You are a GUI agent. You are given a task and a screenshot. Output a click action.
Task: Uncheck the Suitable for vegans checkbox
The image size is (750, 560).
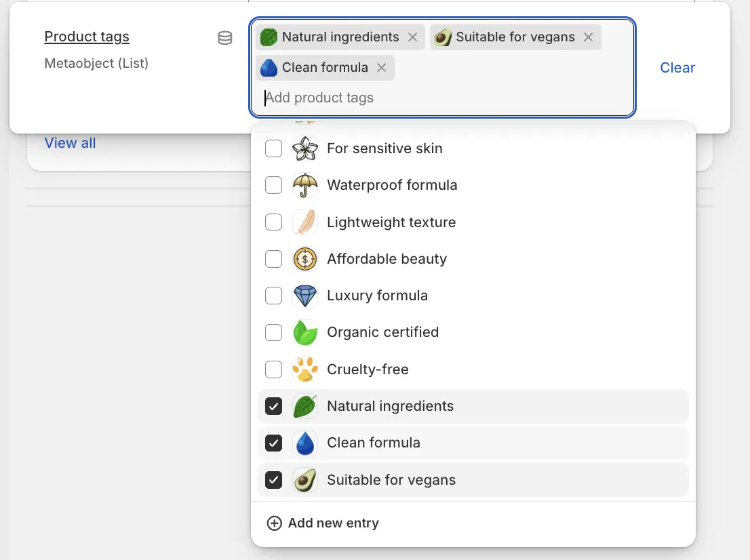273,480
